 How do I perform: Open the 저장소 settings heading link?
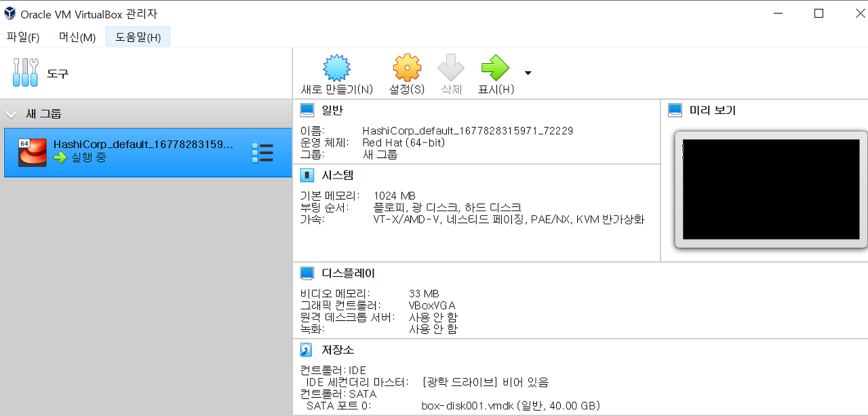coord(338,350)
